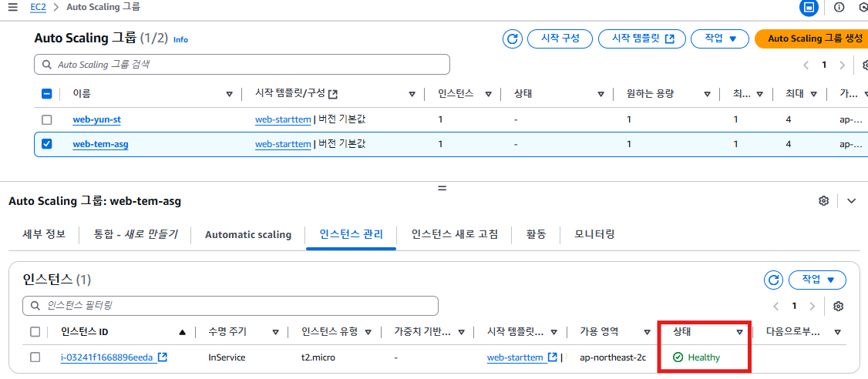
Task: Open web-starttem link in the instance row
Action: (515, 357)
